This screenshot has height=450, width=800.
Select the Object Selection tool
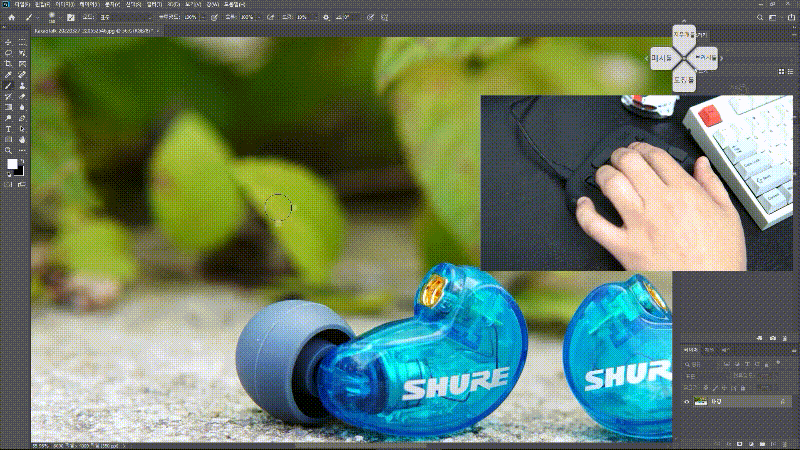pos(22,53)
